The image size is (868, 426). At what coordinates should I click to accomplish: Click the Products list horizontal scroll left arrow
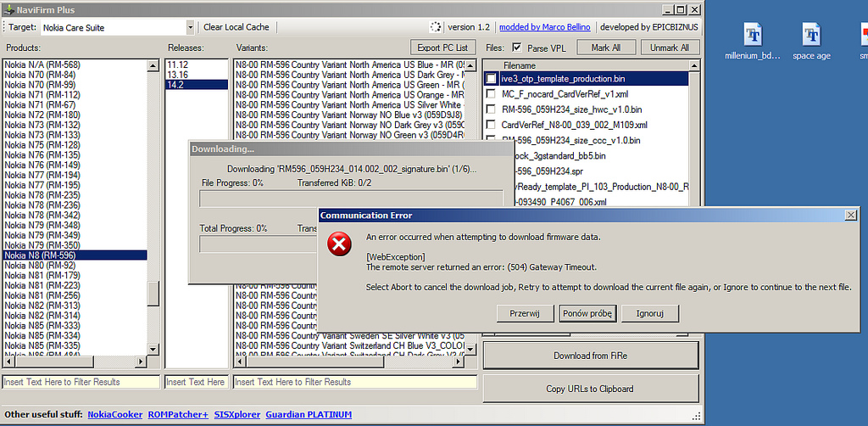pos(8,362)
